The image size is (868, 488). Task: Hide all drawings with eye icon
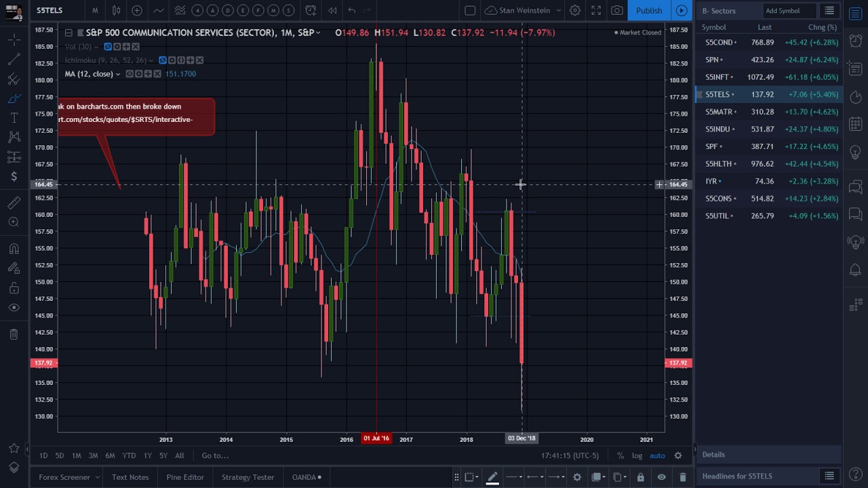coord(14,308)
